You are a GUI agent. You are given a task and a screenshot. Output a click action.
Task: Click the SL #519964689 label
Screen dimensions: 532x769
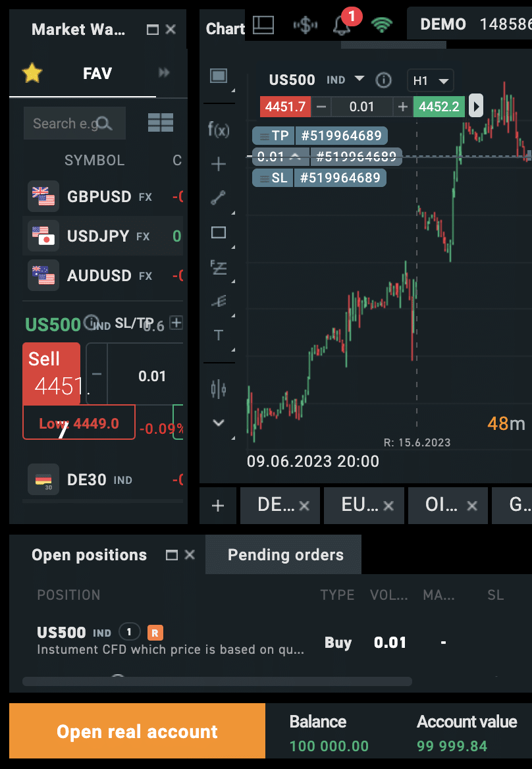coord(319,178)
